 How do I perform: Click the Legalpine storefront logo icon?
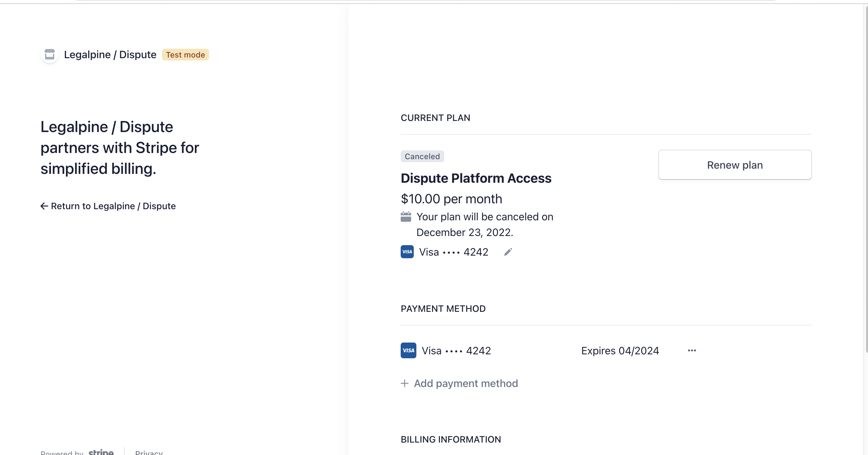point(50,54)
